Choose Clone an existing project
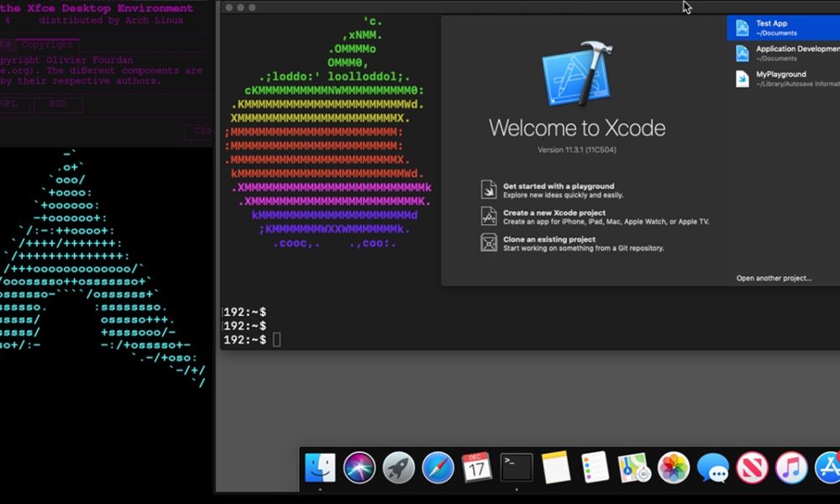The width and height of the screenshot is (840, 504). [549, 239]
